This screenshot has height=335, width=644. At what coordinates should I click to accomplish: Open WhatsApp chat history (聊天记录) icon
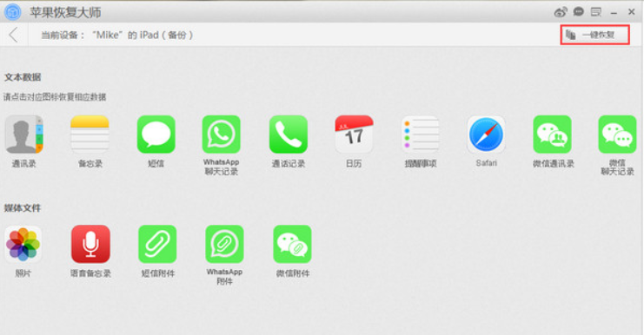[x=222, y=135]
